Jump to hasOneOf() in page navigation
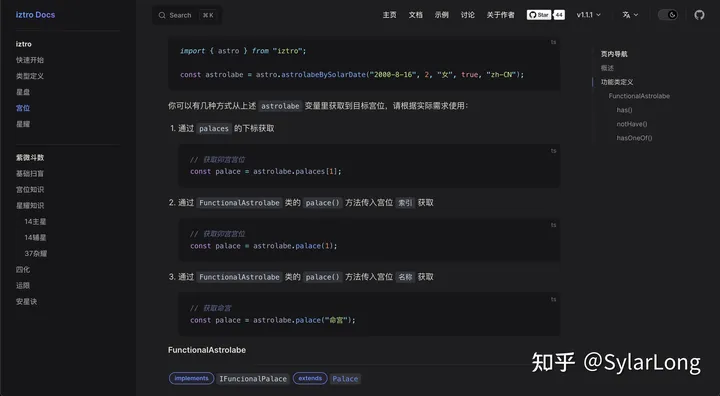720x396 pixels. [x=634, y=138]
